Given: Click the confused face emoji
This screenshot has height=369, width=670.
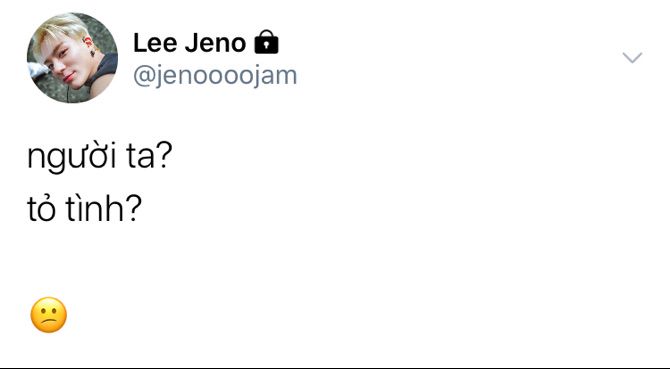Looking at the screenshot, I should [49, 315].
